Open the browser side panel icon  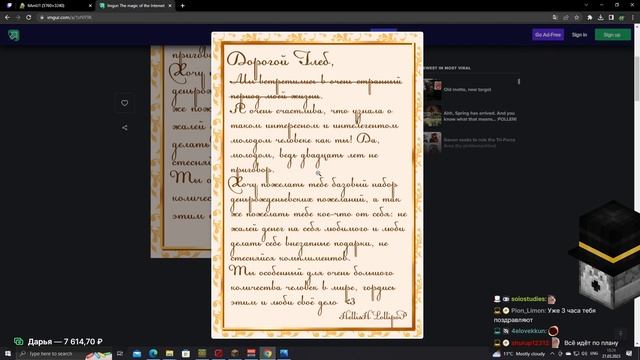pos(611,18)
